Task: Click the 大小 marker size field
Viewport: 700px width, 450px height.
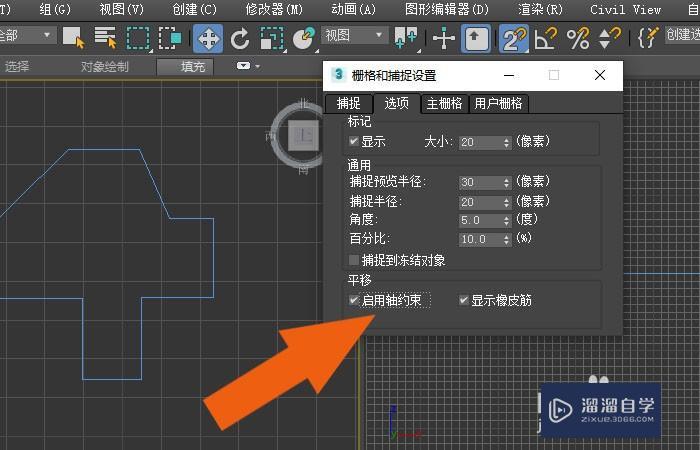Action: (480, 142)
